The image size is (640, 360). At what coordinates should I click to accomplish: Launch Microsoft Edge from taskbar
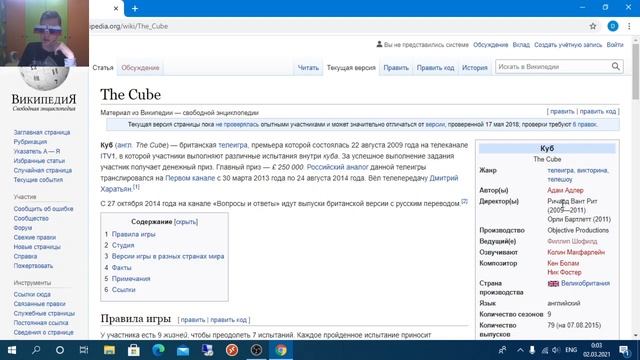coord(158,350)
